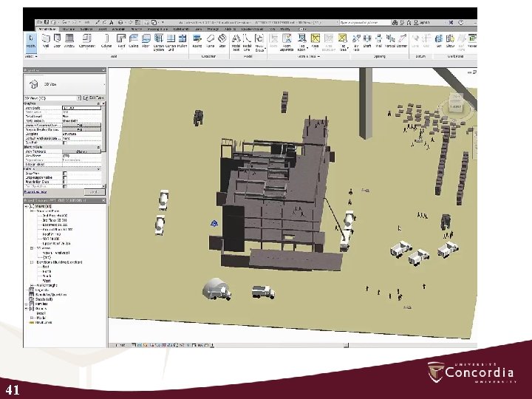Activate the Railing tool

(x=197, y=41)
